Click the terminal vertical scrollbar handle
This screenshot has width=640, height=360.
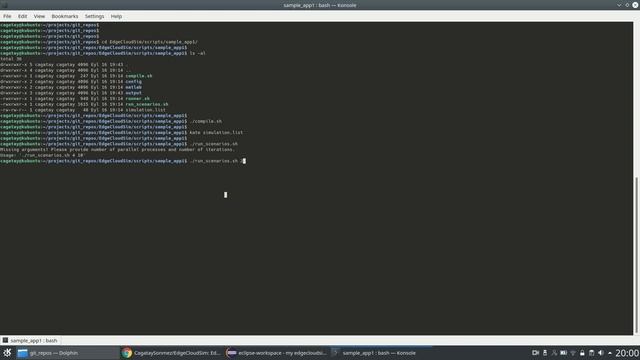[x=636, y=255]
